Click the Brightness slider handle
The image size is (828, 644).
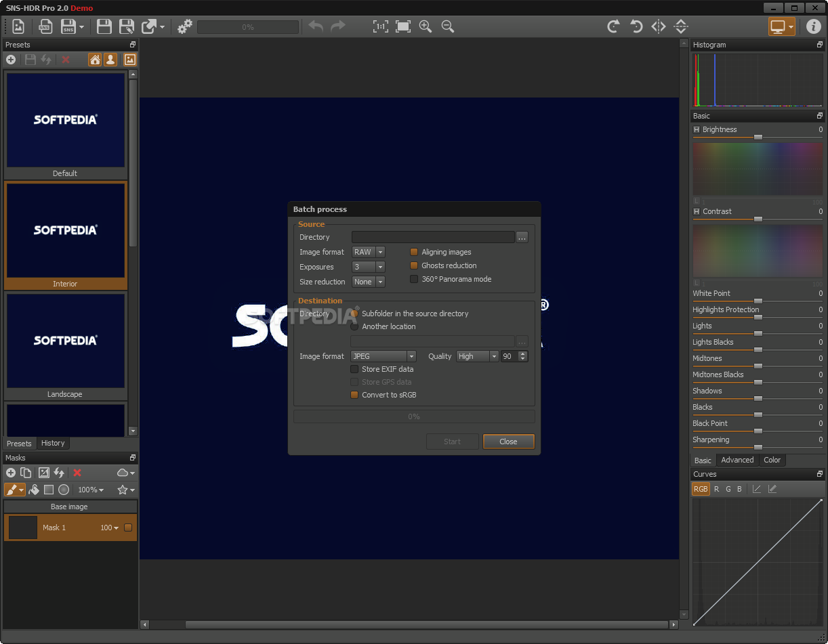pos(758,137)
